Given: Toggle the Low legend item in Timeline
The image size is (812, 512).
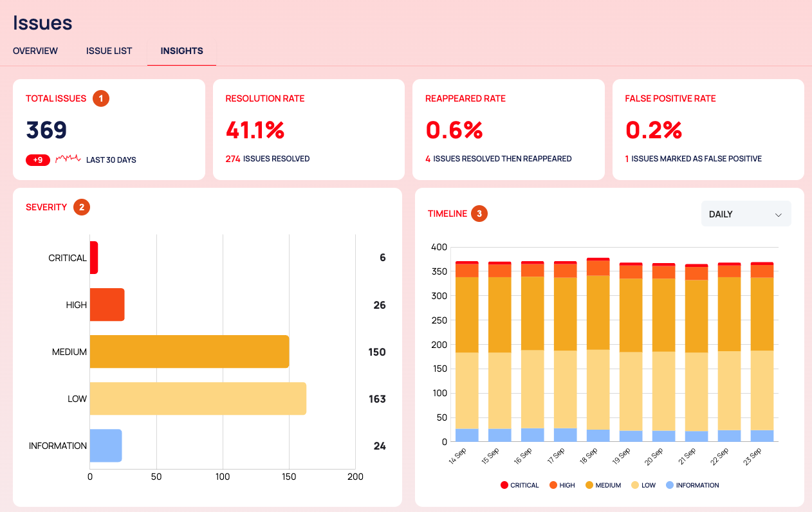Looking at the screenshot, I should (643, 485).
